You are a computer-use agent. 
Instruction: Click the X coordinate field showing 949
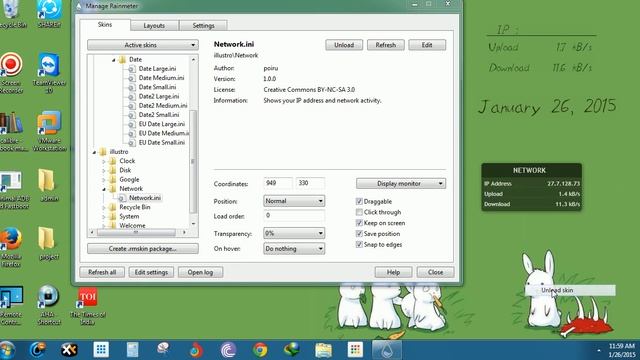(x=278, y=183)
